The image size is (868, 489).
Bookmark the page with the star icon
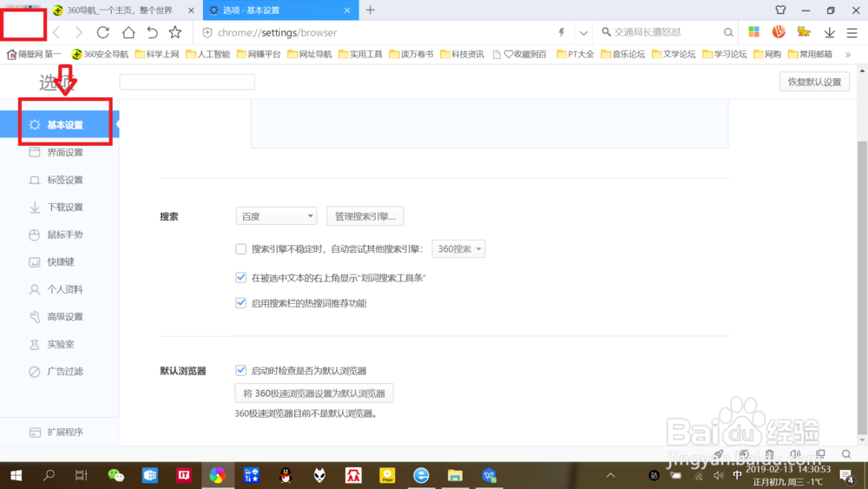pyautogui.click(x=175, y=33)
